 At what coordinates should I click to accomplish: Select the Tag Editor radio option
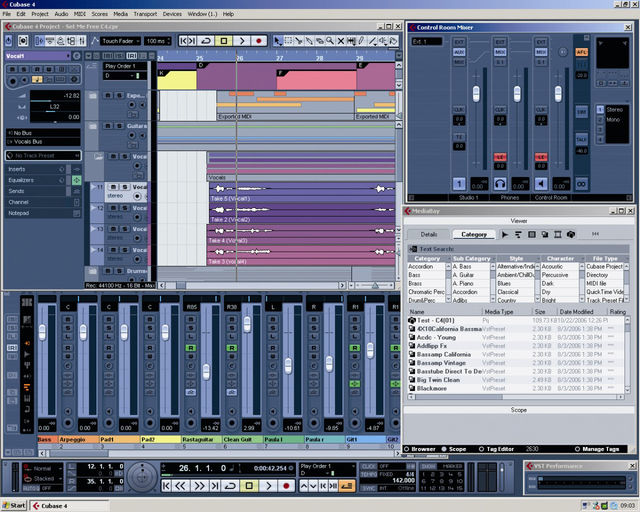tap(496, 449)
